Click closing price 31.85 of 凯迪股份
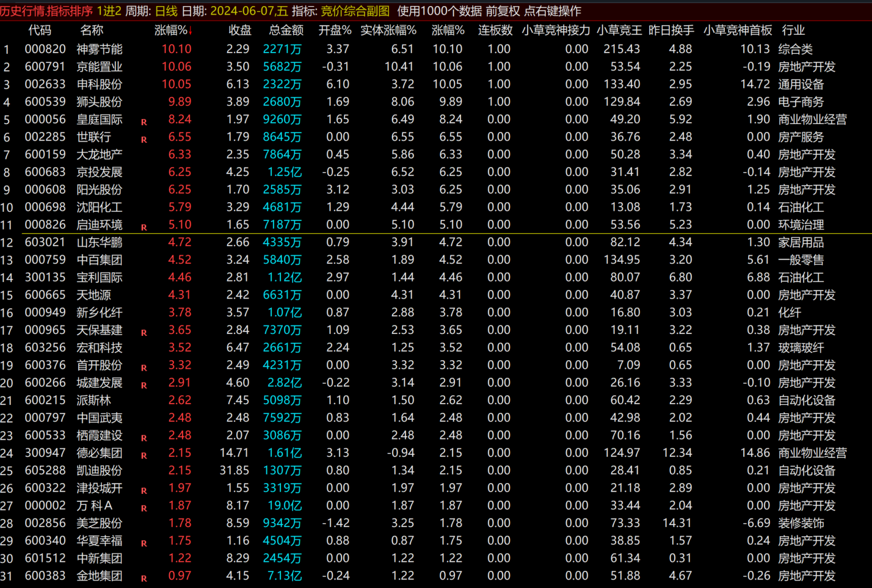 tap(234, 471)
